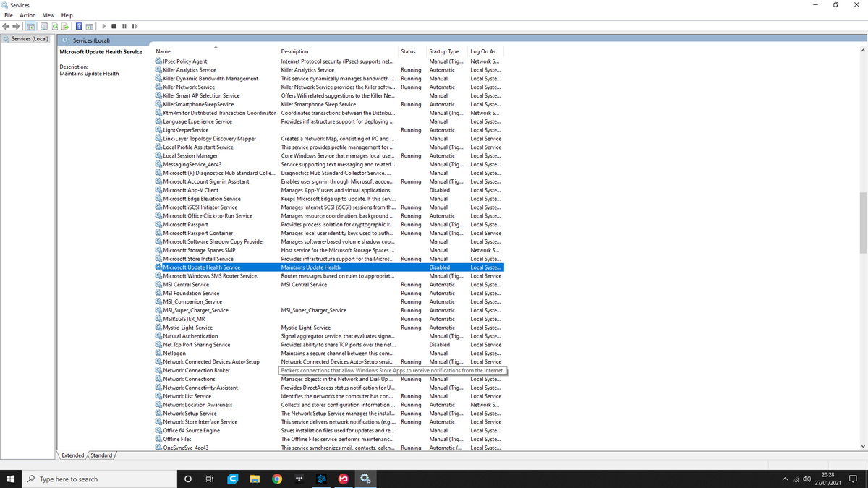Select Services (Local) in the console tree

30,39
